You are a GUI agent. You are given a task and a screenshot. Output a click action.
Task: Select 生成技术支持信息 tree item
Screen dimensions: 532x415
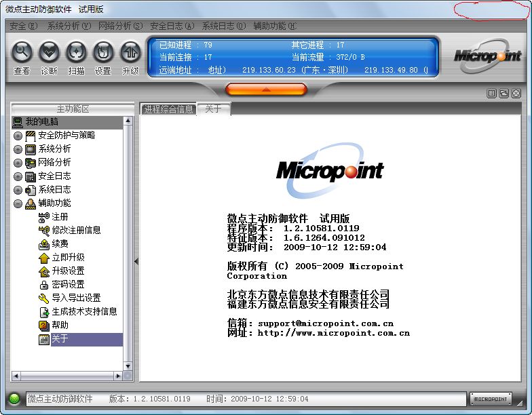click(x=84, y=312)
